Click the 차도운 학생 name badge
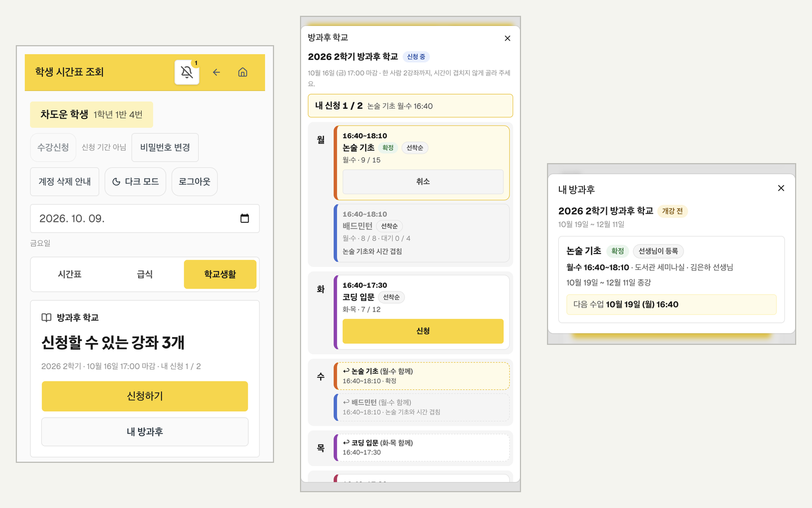 click(x=91, y=115)
